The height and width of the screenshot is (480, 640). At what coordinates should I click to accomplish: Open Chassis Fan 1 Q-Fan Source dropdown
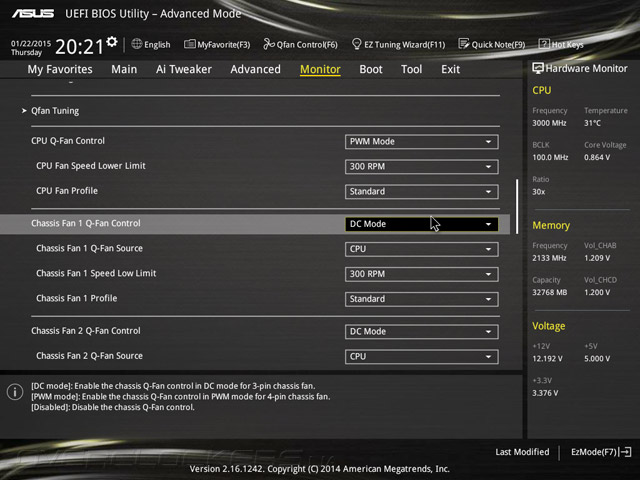click(422, 249)
